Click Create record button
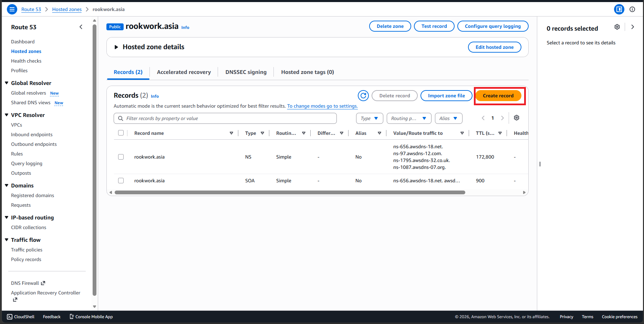The width and height of the screenshot is (644, 324). pos(498,96)
